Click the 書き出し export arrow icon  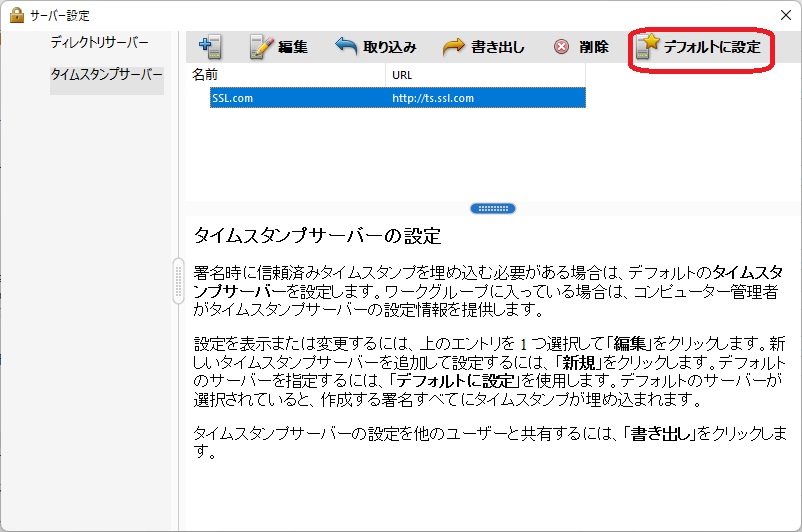click(453, 47)
